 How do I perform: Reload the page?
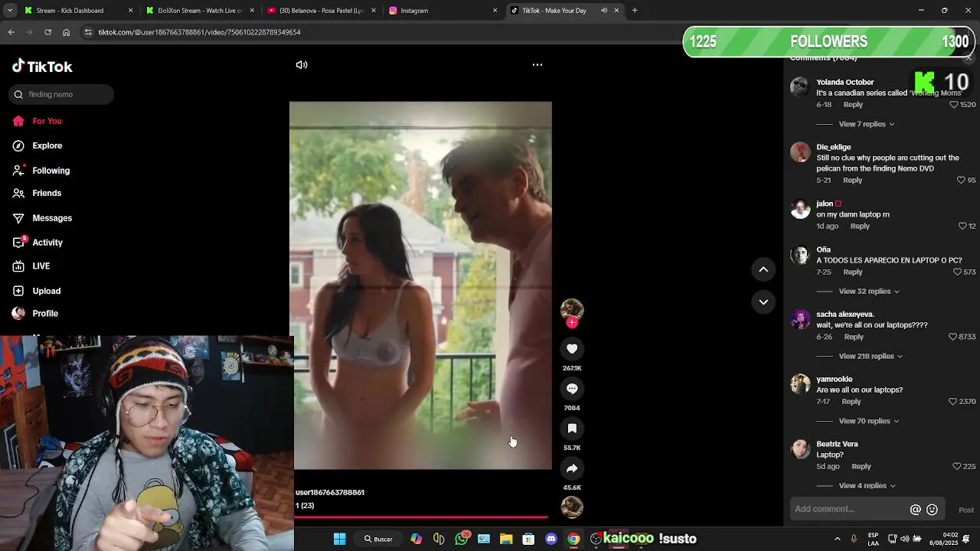point(47,32)
